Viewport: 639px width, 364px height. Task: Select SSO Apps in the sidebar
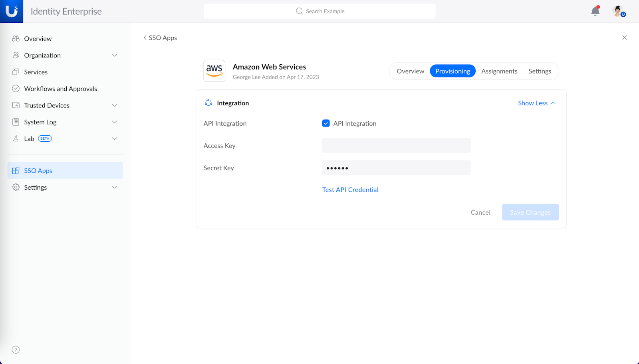click(65, 170)
